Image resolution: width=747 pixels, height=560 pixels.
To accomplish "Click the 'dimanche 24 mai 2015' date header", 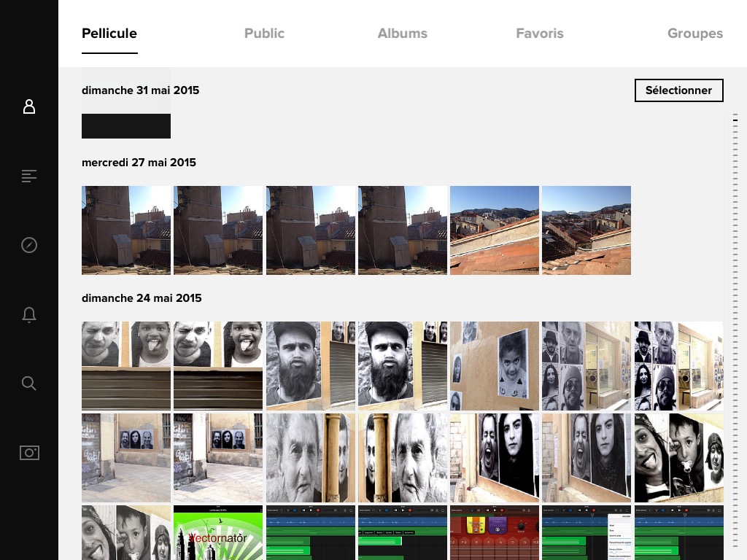I will (142, 298).
